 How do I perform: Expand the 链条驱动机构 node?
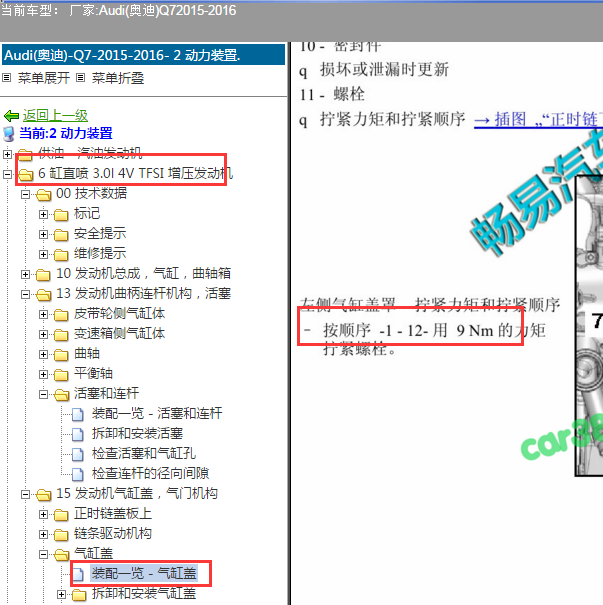tap(44, 534)
